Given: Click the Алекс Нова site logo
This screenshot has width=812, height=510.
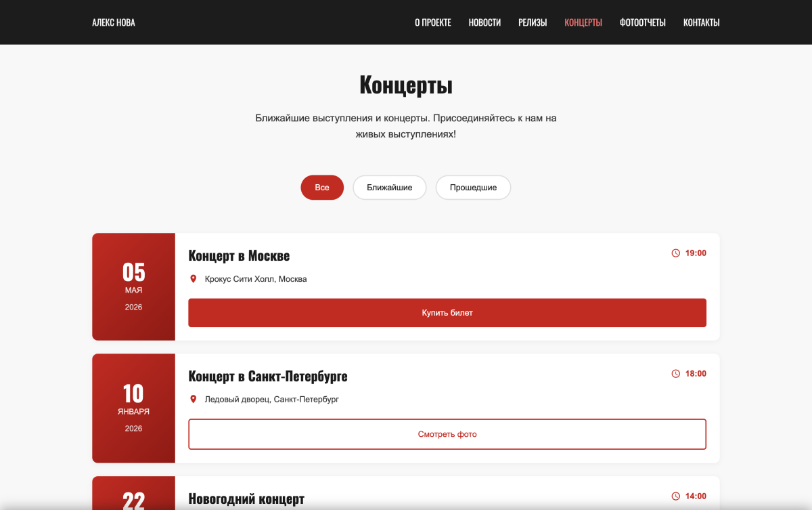Looking at the screenshot, I should [114, 22].
